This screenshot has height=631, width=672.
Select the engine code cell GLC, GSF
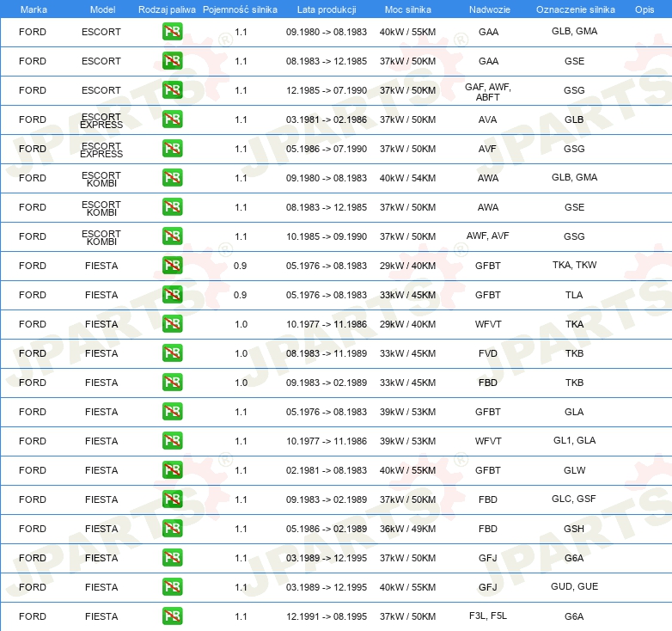(574, 499)
